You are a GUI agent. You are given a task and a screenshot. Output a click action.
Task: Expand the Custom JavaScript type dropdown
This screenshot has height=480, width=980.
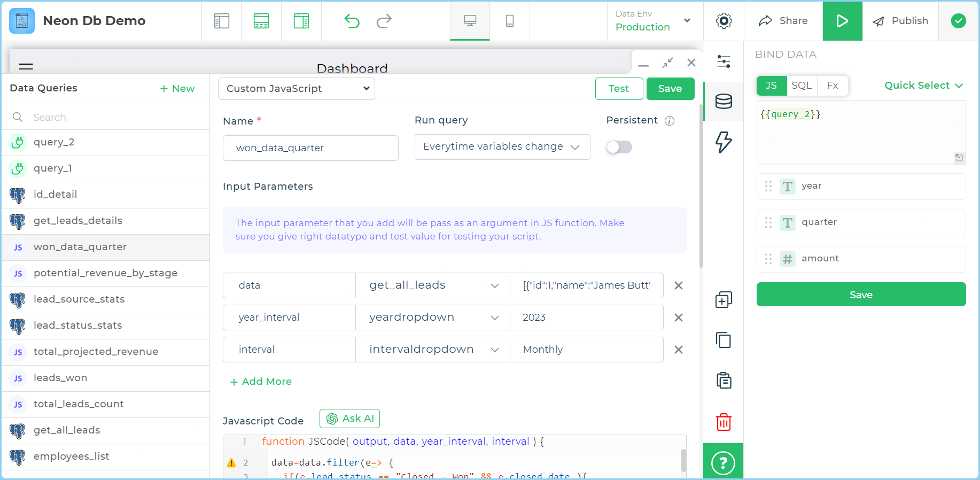tap(297, 89)
